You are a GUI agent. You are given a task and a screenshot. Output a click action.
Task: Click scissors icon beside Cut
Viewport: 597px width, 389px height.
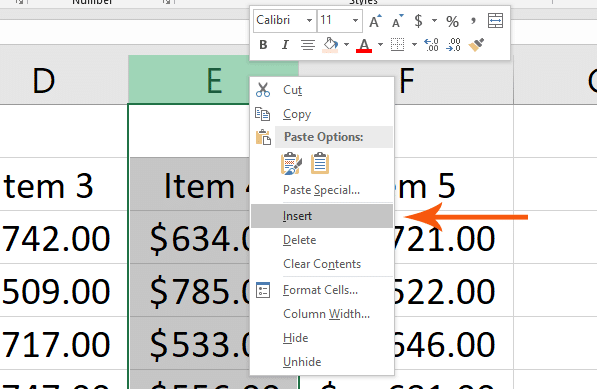tap(263, 90)
